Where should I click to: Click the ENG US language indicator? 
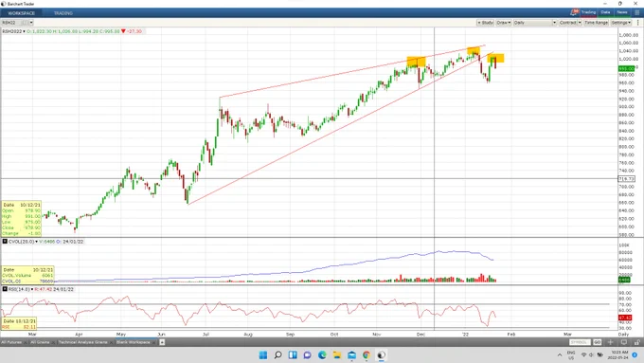click(571, 355)
